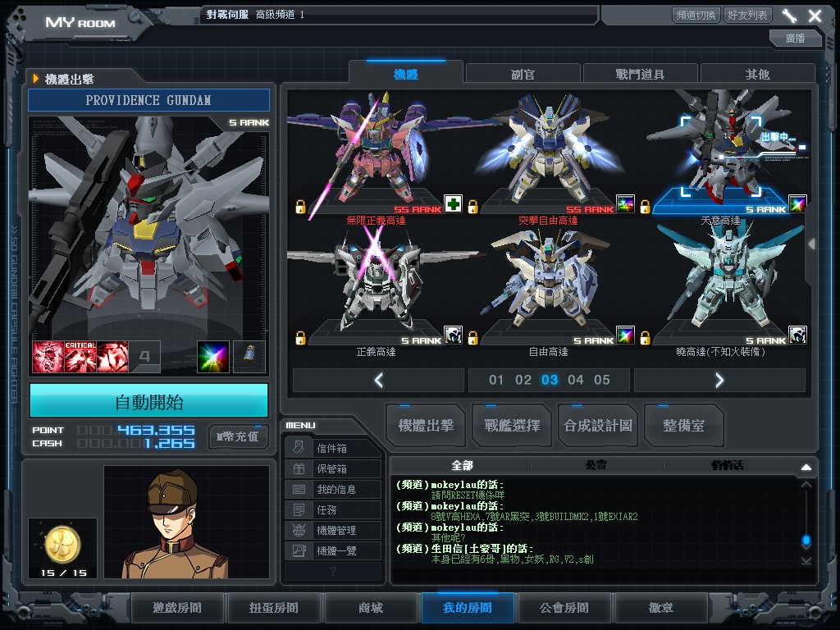The height and width of the screenshot is (630, 840).
Task: Click the M幣充值 recharge button
Action: (237, 436)
